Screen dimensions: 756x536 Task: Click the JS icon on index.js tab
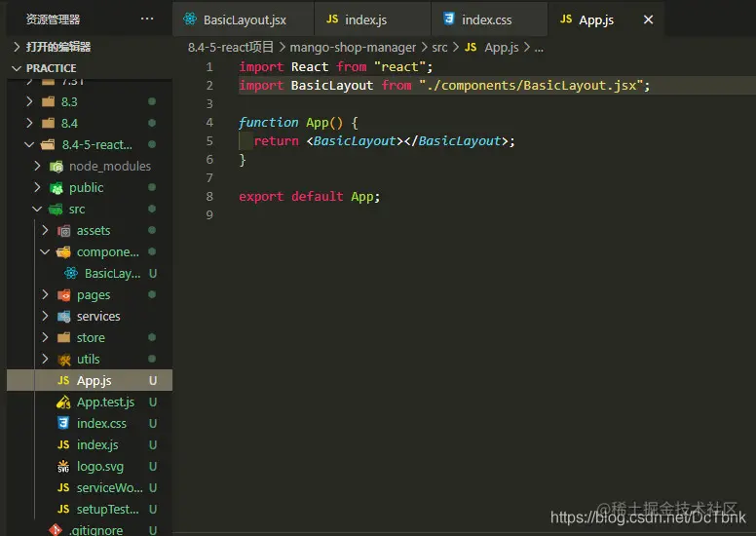[332, 19]
